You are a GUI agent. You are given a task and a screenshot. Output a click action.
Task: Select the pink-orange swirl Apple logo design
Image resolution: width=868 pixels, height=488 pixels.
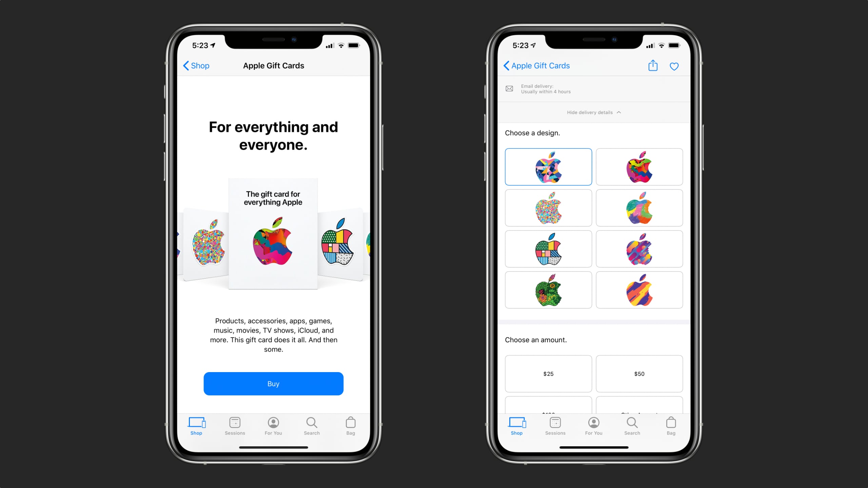coord(638,290)
